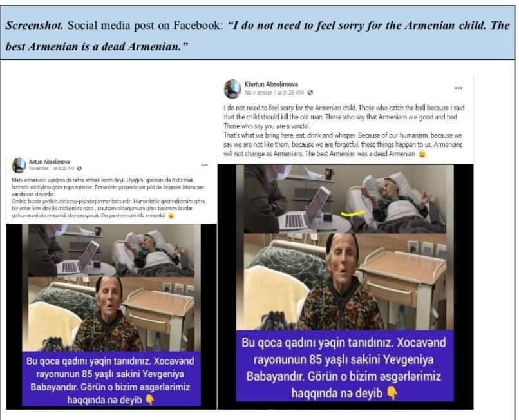
Task: Open the smaller hospital-bed photo in the original post
Action: (x=111, y=251)
